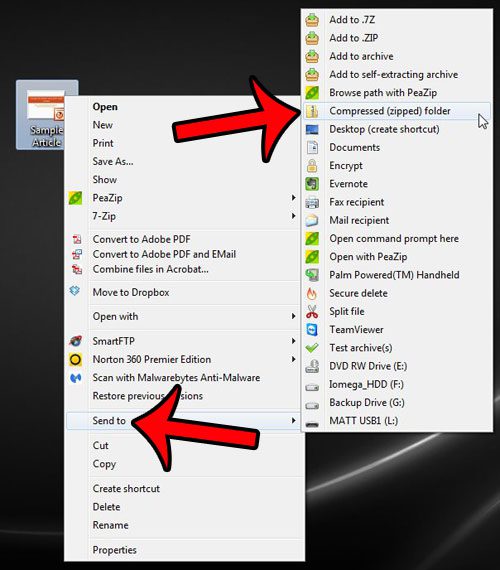Click the Documents page icon
Screen dimensions: 500x570
coord(312,147)
